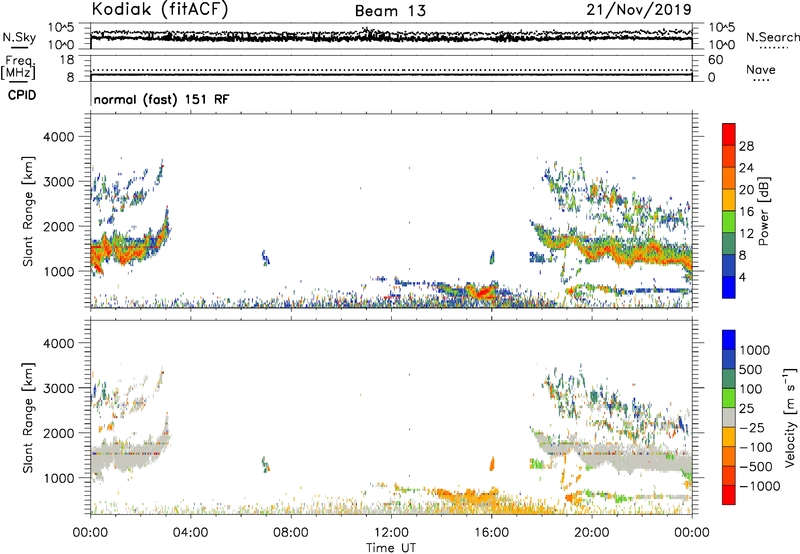800x554 pixels.
Task: Click the 'Velocity [m s-1]' color bar label
Action: click(790, 417)
